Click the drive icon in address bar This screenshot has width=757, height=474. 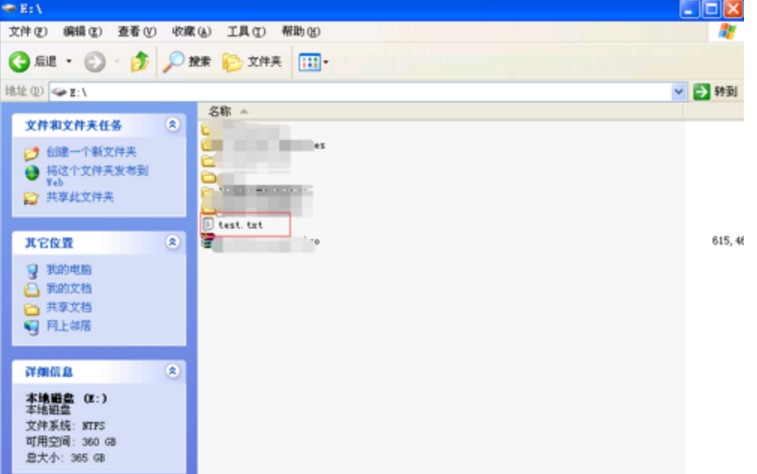59,92
